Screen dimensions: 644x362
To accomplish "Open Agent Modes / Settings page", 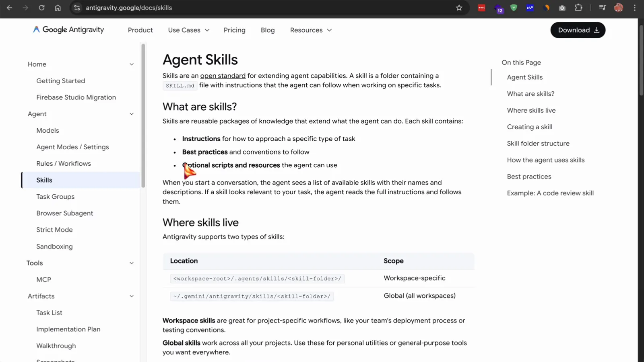I will tap(72, 147).
